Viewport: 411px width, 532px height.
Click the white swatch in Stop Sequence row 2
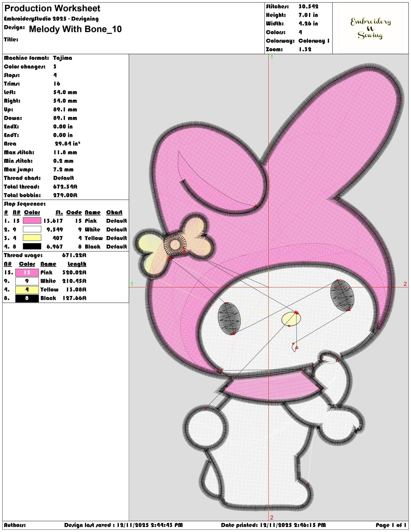(32, 229)
